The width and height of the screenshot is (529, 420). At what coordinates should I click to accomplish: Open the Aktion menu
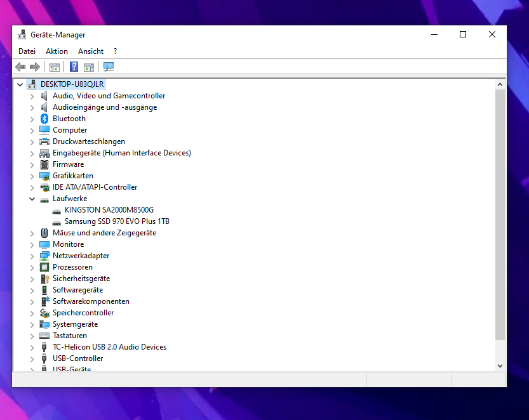57,51
